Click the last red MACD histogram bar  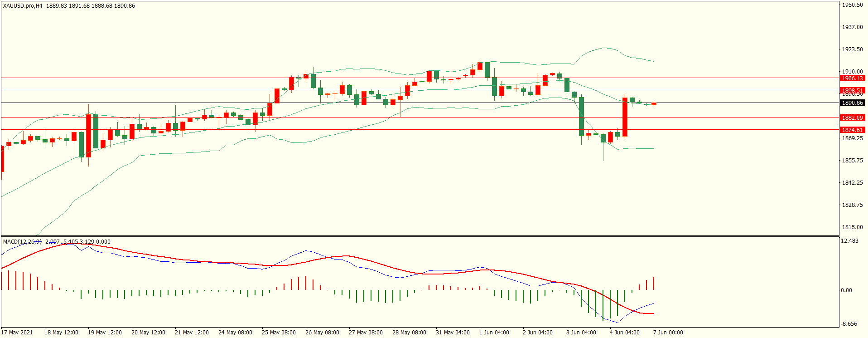[x=654, y=284]
